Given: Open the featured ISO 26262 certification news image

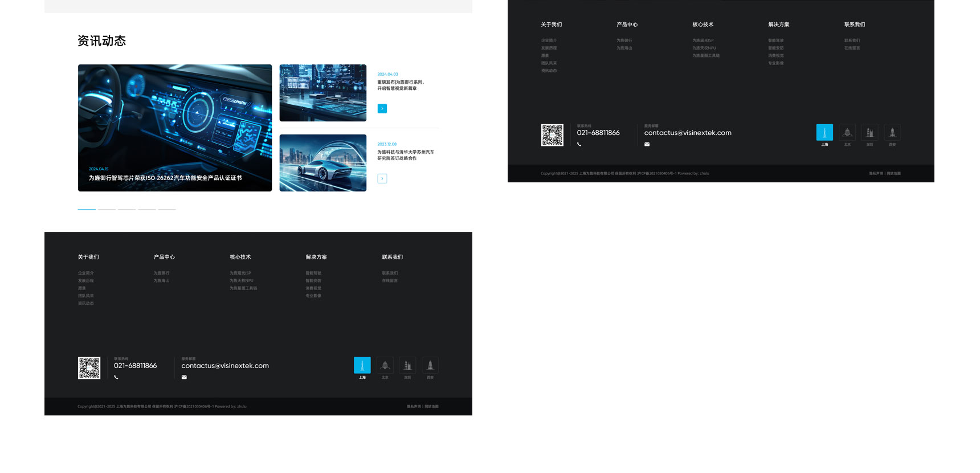Looking at the screenshot, I should coord(175,128).
